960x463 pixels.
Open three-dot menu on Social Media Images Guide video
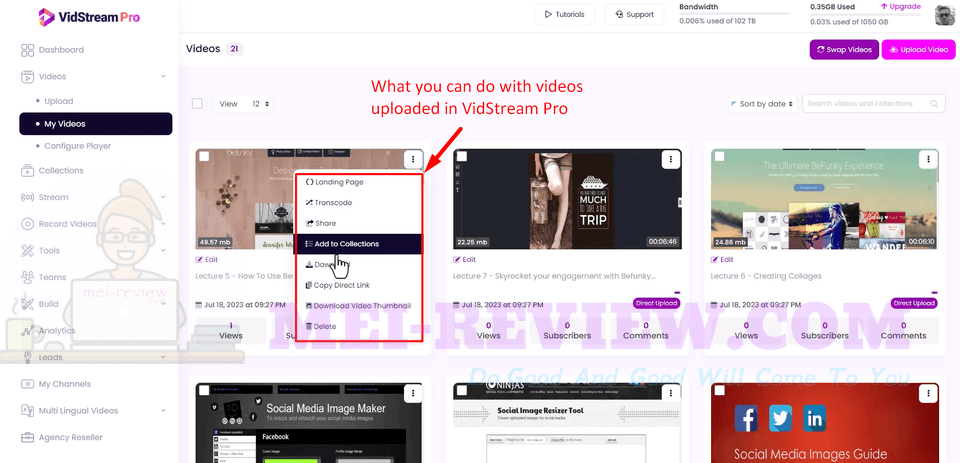(x=929, y=393)
